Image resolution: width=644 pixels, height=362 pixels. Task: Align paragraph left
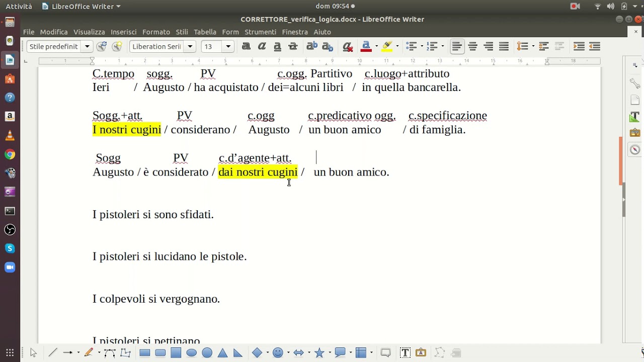[457, 46]
